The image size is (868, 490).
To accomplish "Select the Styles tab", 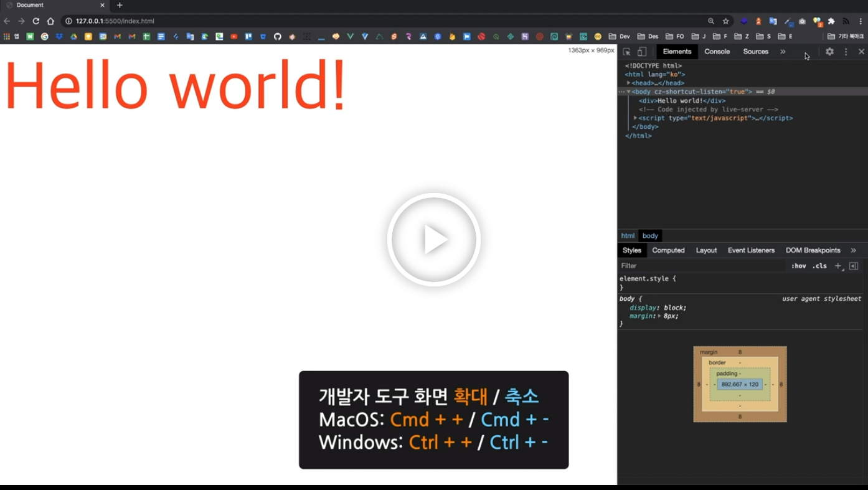I will tap(631, 250).
